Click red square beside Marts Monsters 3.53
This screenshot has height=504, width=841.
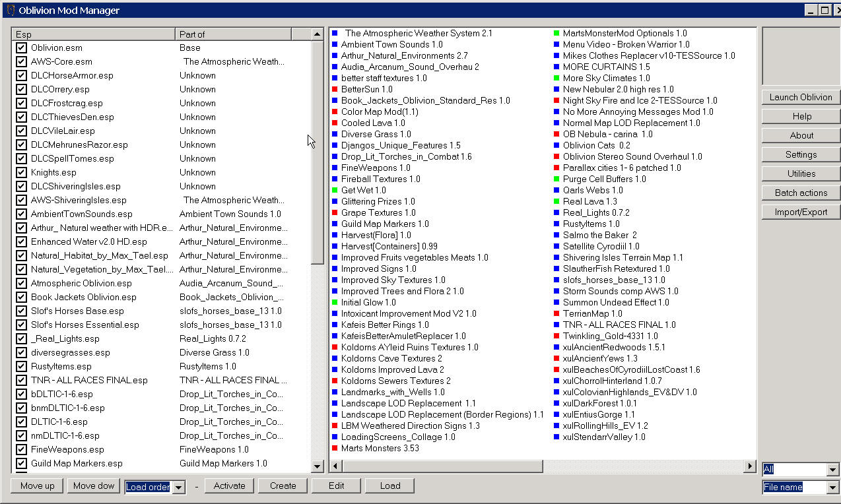tap(335, 448)
